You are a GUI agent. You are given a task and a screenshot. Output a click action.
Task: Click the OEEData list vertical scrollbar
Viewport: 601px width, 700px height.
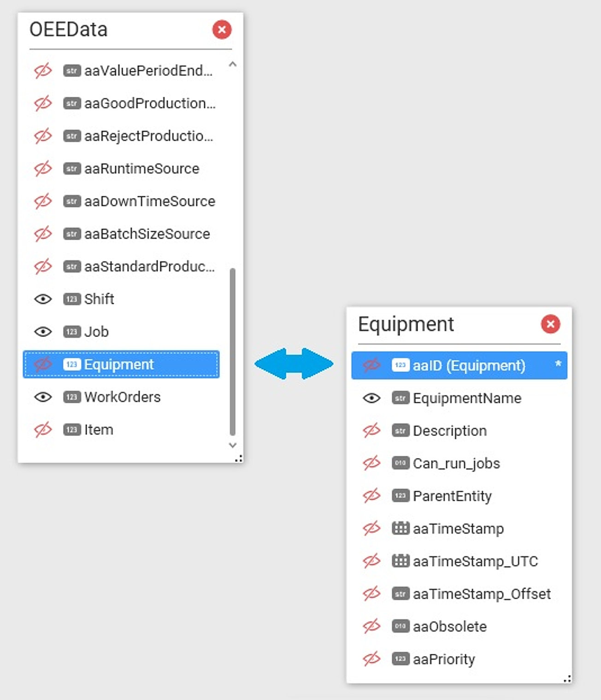(233, 351)
